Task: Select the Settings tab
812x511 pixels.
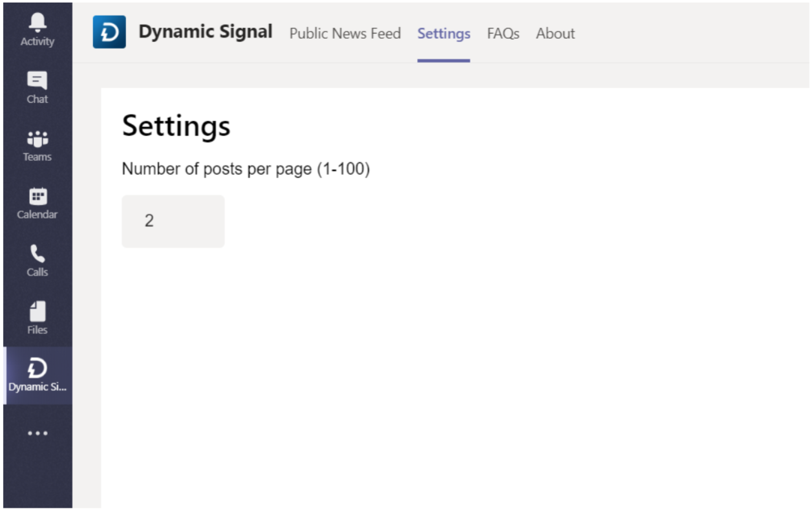Action: coord(443,33)
